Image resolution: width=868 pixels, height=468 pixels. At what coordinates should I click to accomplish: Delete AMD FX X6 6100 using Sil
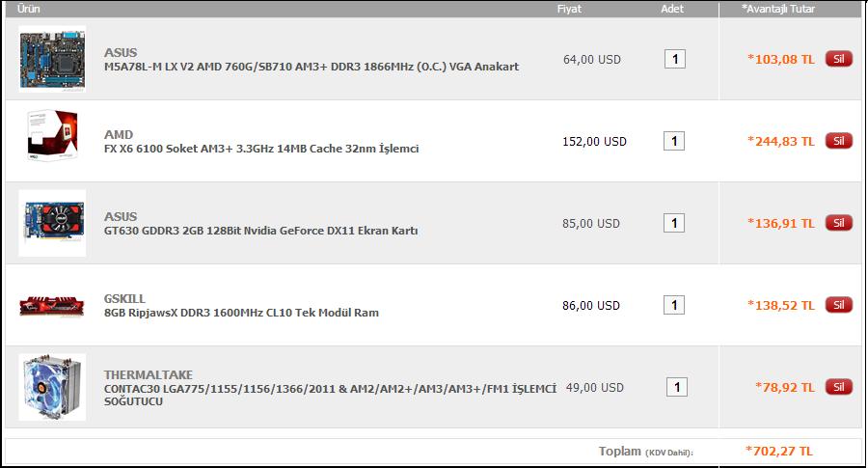click(x=839, y=141)
